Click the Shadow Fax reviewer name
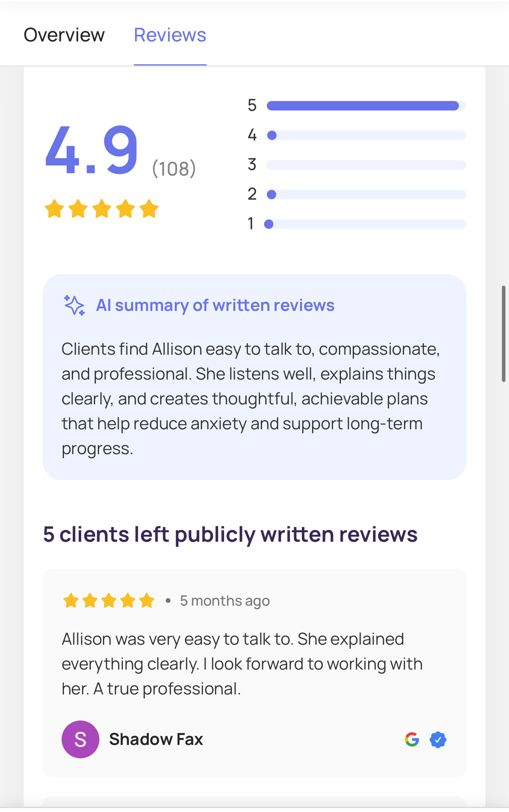509x812 pixels. (156, 739)
